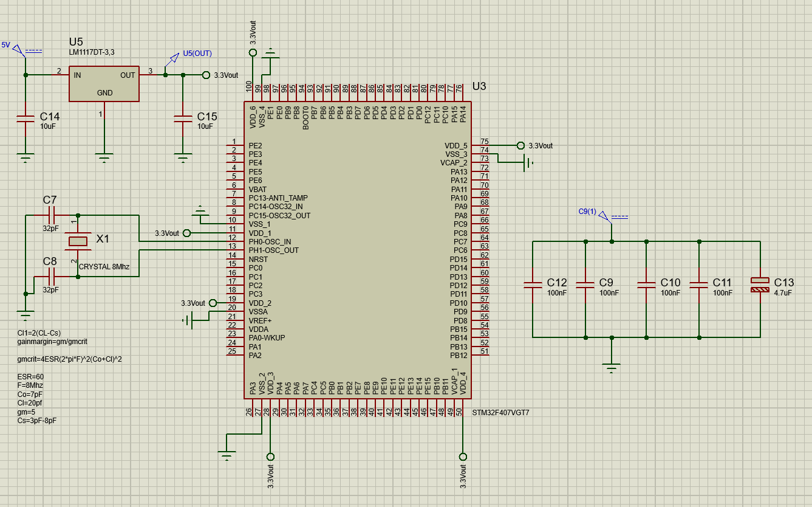
Task: Click the PH0-OSC_IN pin label
Action: coord(270,242)
